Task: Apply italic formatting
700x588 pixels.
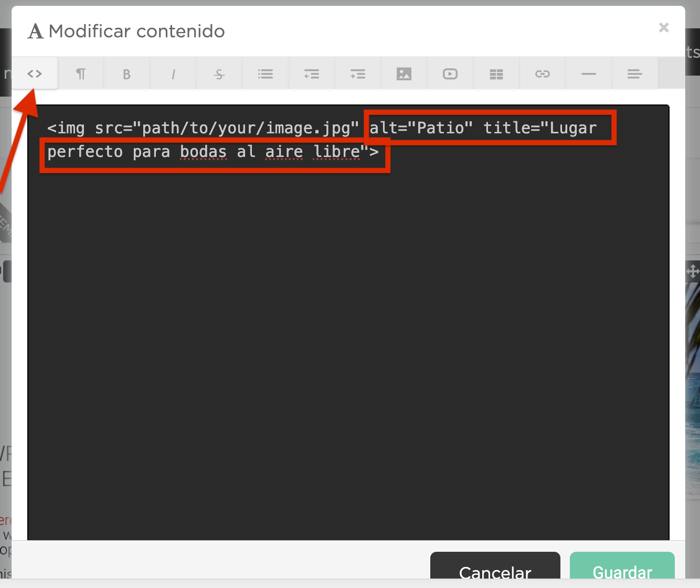Action: coord(173,73)
